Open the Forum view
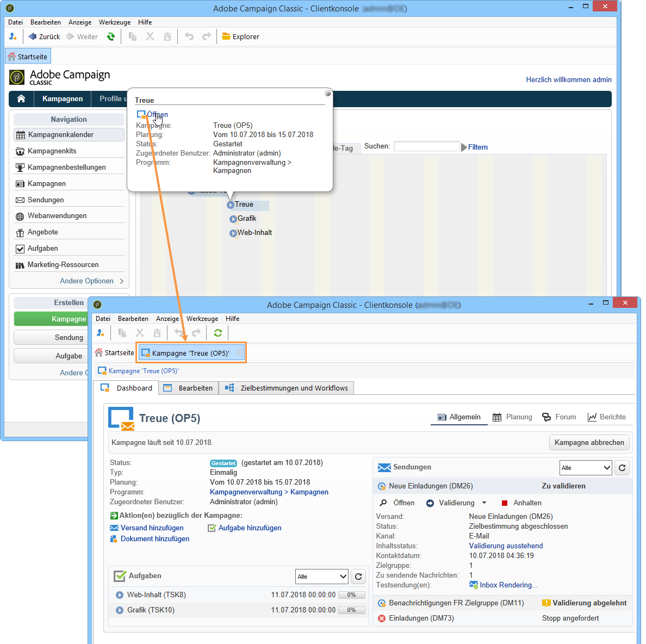Screen dimensions: 646x644 pyautogui.click(x=559, y=417)
